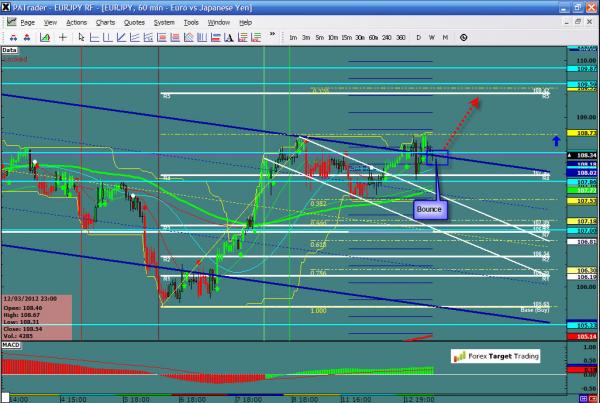This screenshot has height=403, width=600.
Task: Switch chart to Daily (D) timeframe
Action: click(418, 37)
